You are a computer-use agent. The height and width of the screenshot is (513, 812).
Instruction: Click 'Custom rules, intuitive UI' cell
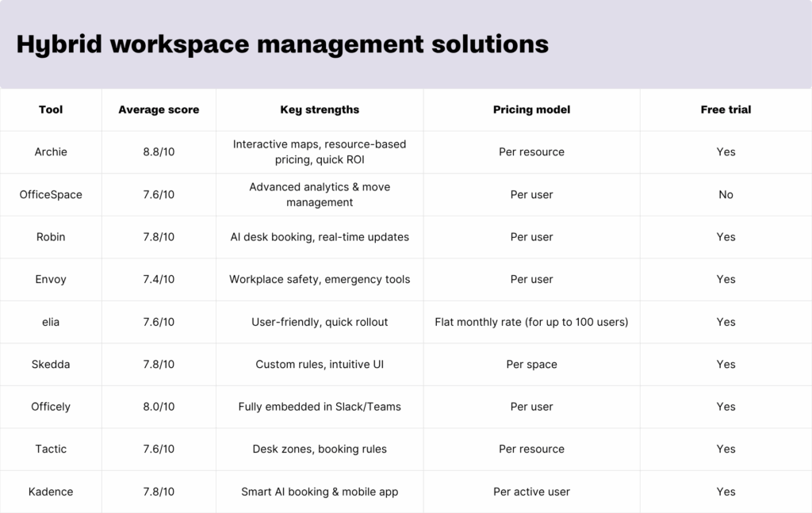point(320,365)
